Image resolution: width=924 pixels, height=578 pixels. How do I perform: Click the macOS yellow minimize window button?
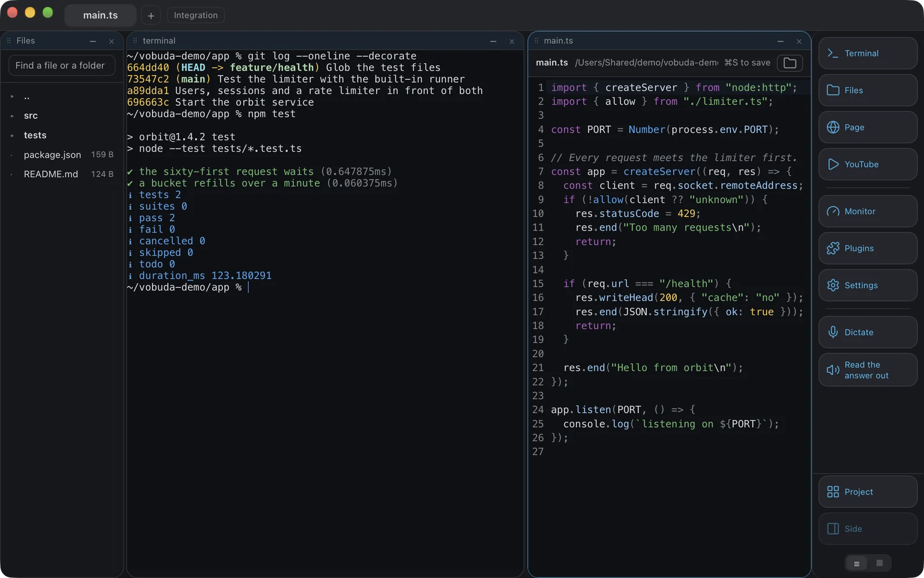[30, 13]
